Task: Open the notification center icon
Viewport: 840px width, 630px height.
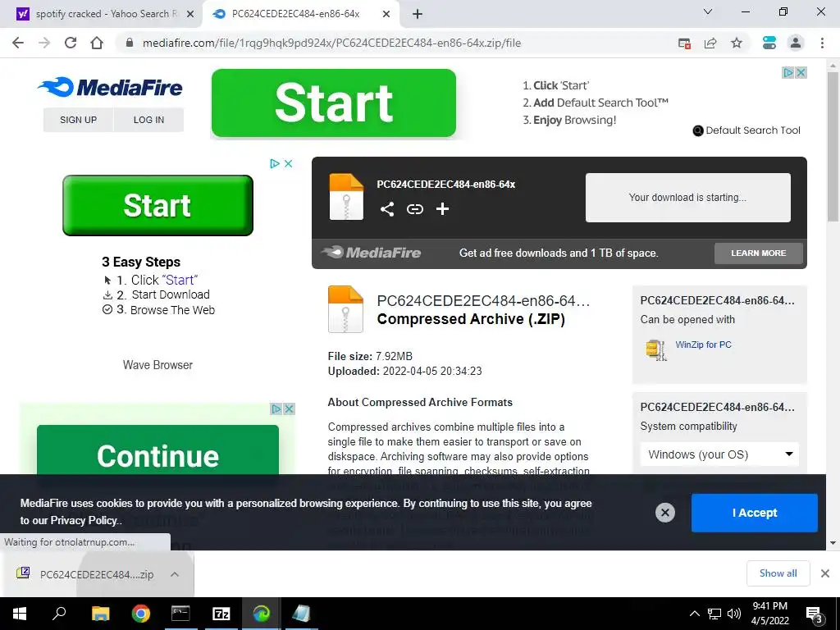Action: (x=815, y=614)
